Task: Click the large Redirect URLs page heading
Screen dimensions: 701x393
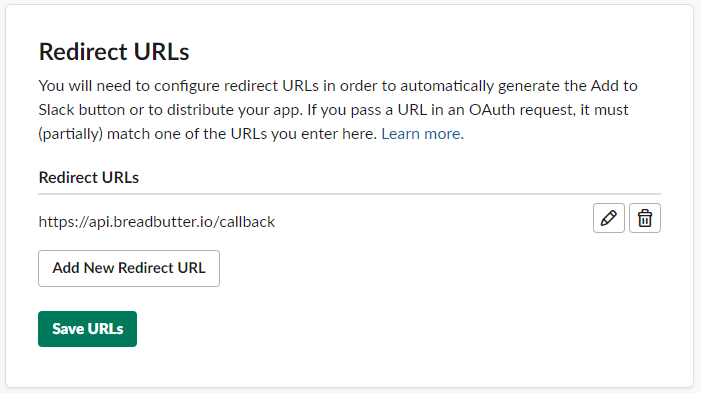Action: 114,52
